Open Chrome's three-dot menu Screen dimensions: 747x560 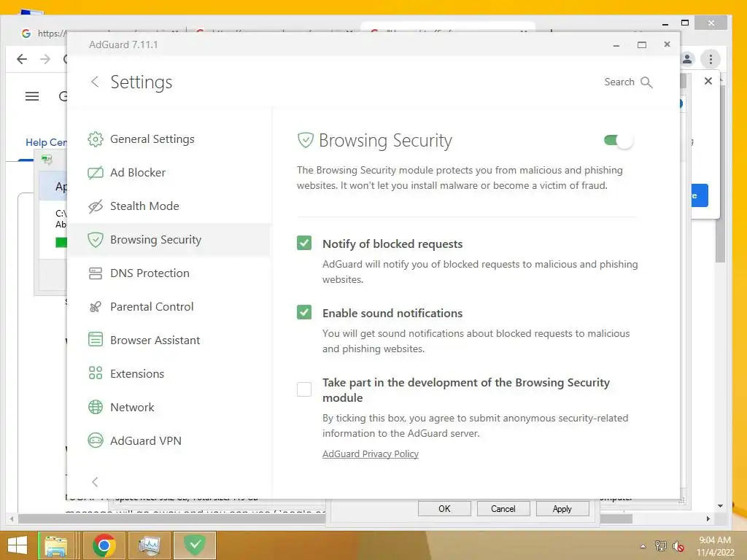[711, 59]
